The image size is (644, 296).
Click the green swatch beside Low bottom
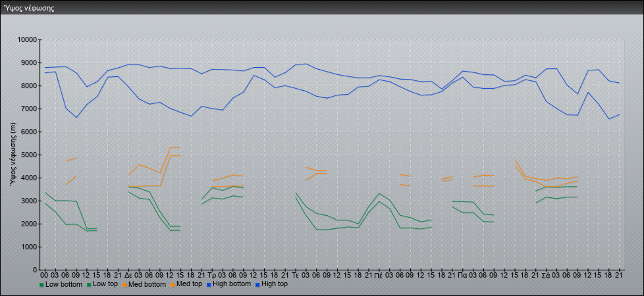pos(41,284)
